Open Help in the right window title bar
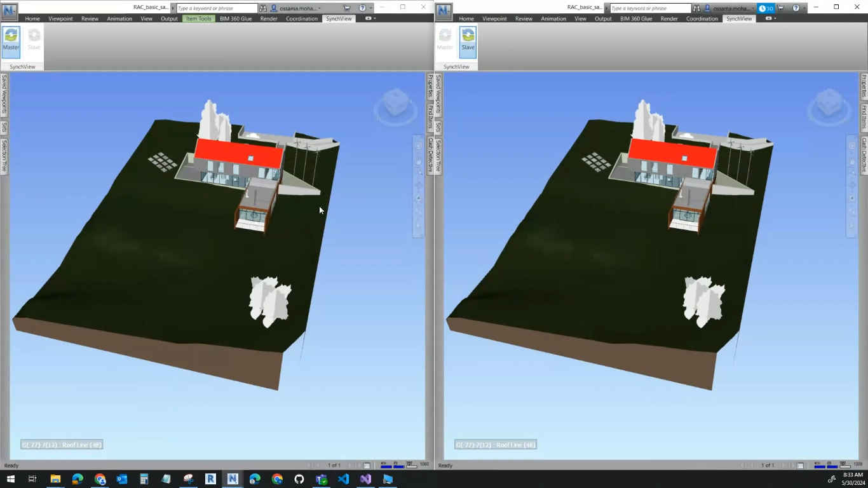Screen dimensions: 868x488 796,8
